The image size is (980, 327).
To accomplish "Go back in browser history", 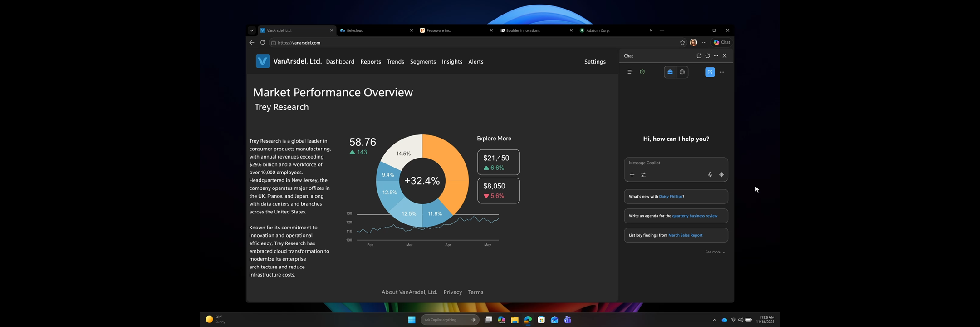I will coord(252,42).
